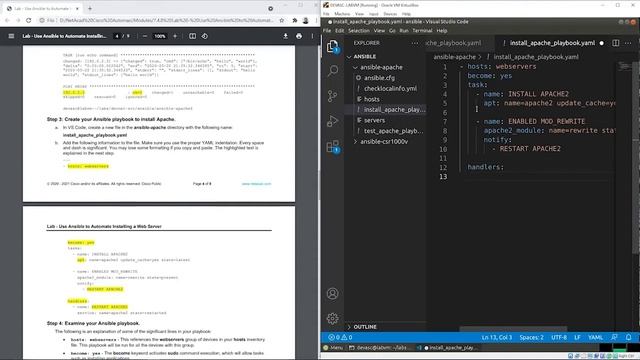Click UTF-8 encoding in status bar
Screen dimensions: 640x360
tap(559, 337)
